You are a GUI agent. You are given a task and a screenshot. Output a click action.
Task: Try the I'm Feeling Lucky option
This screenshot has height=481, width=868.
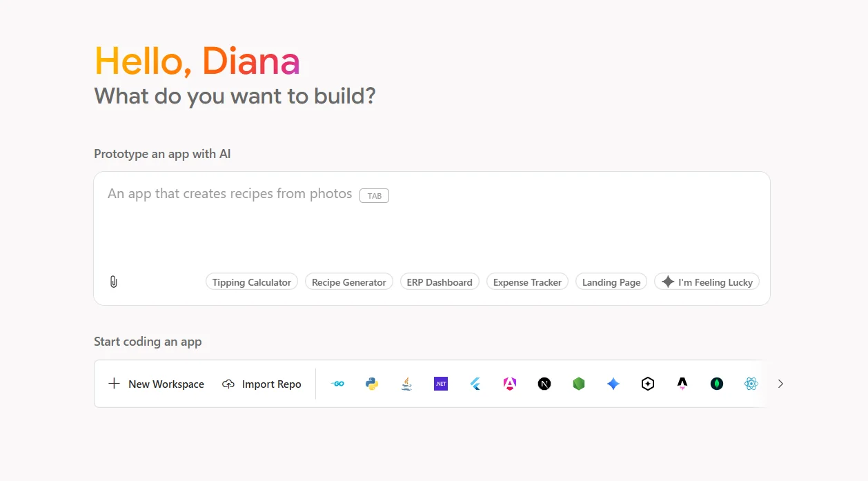click(x=706, y=282)
